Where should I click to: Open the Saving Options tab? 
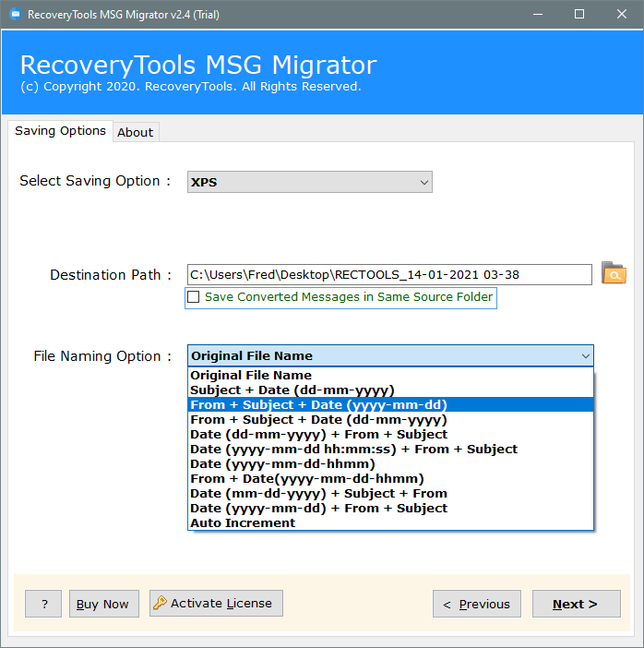[60, 131]
